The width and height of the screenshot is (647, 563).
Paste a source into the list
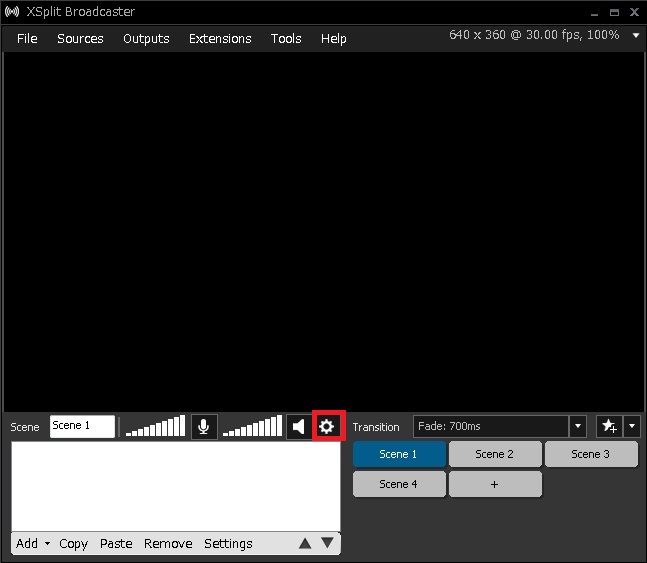click(116, 543)
